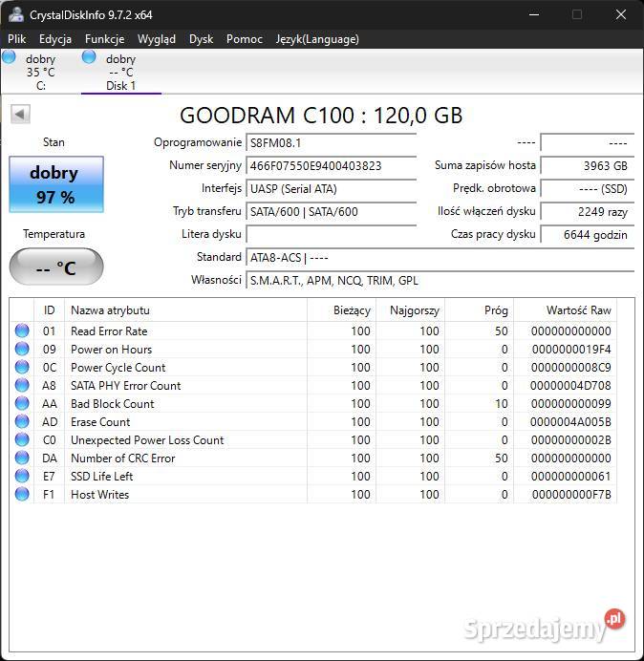Click the Nazwa atrybutu column header
Image resolution: width=644 pixels, height=661 pixels.
coord(185,310)
